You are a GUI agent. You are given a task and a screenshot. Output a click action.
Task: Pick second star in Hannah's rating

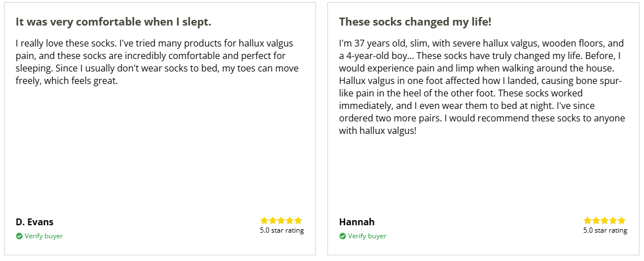point(596,221)
